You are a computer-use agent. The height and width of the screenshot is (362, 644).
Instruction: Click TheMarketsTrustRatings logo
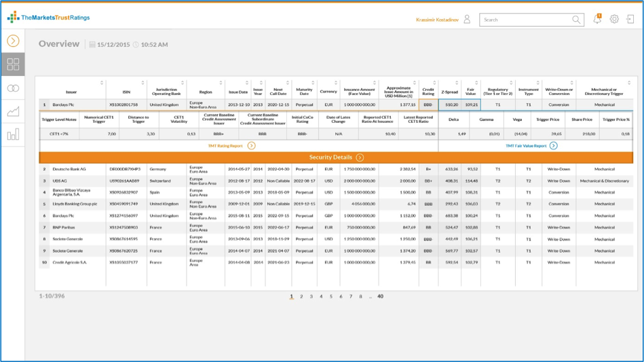click(48, 17)
